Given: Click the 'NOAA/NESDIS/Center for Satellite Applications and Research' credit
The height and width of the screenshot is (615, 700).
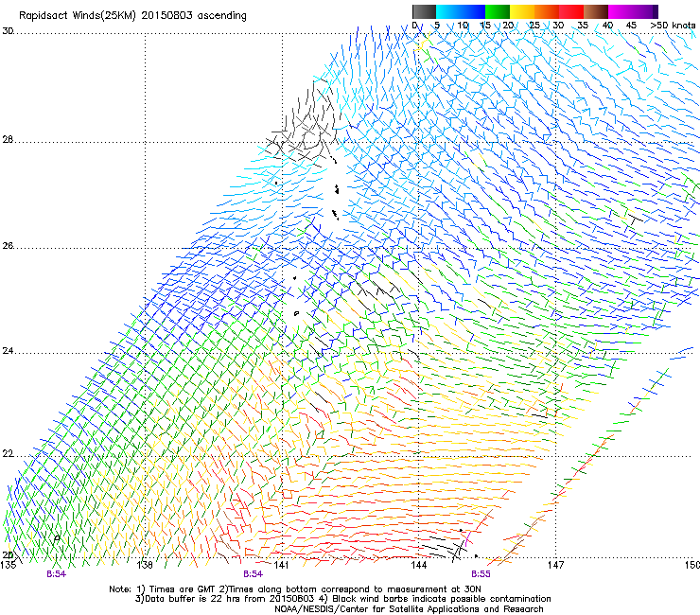Looking at the screenshot, I should (409, 609).
